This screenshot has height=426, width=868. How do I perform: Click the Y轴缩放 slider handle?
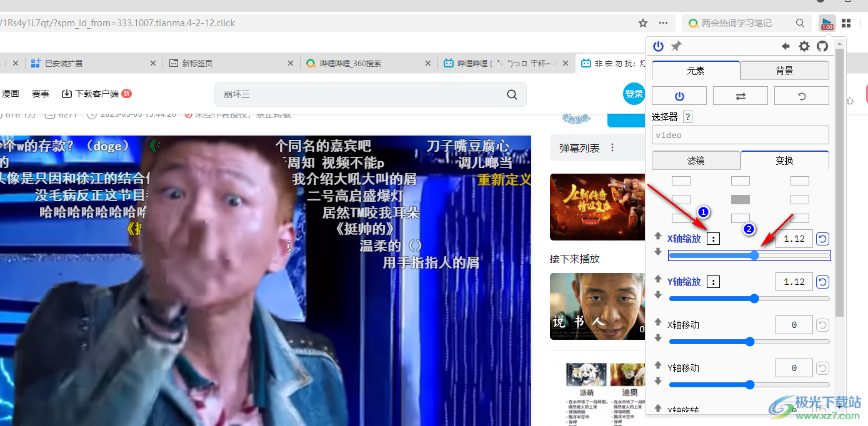[754, 299]
